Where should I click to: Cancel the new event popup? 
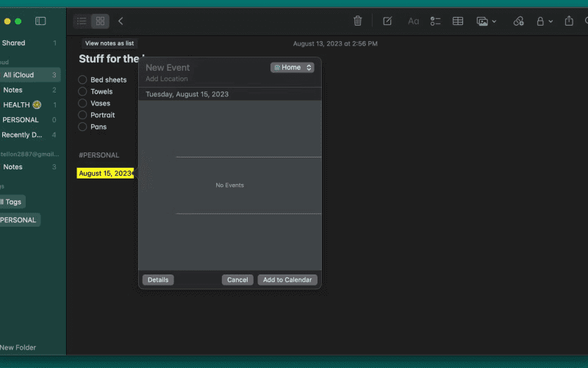point(237,280)
